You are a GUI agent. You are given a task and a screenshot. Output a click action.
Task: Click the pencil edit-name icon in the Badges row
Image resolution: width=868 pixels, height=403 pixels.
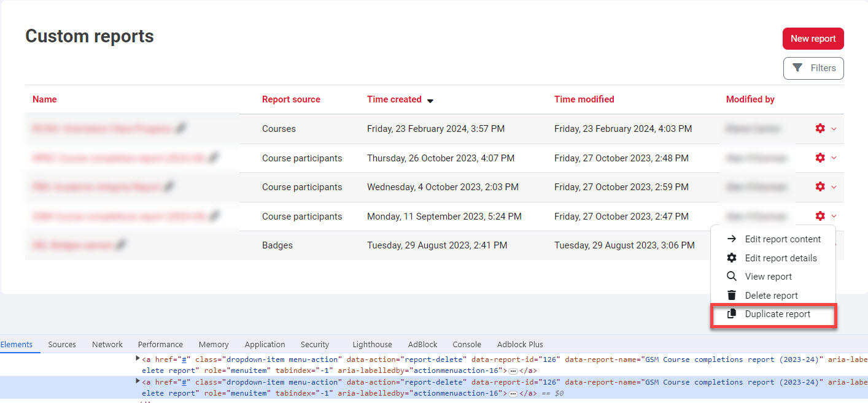tap(121, 245)
